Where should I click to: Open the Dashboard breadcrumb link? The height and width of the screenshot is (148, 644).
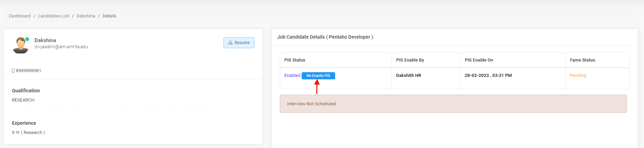(x=20, y=16)
